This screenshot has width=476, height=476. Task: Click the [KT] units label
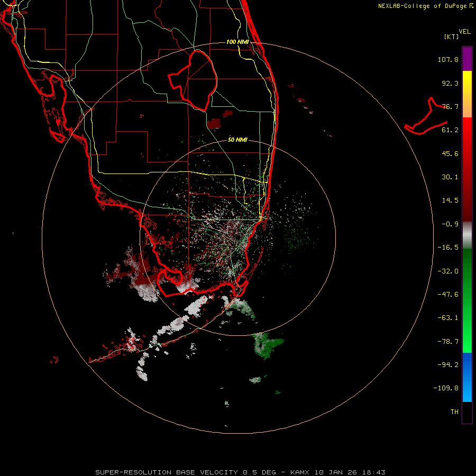click(451, 36)
